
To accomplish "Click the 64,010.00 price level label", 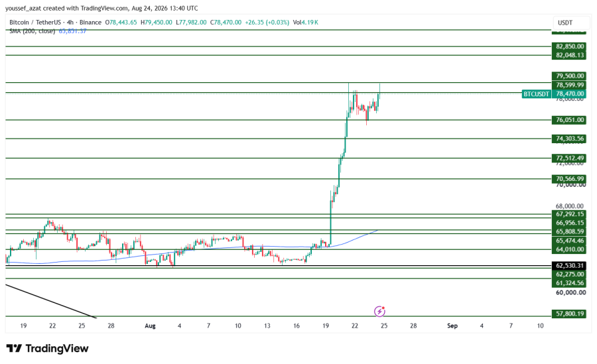I will pos(569,249).
